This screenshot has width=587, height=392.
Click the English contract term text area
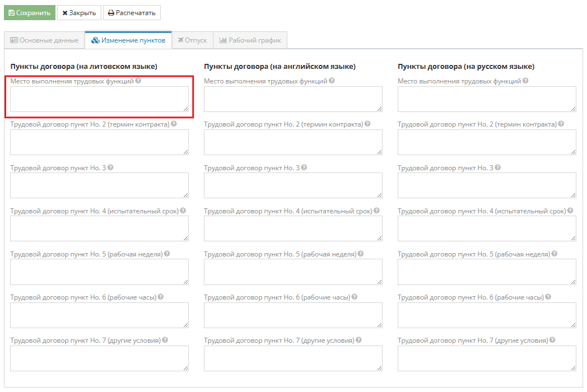point(293,142)
